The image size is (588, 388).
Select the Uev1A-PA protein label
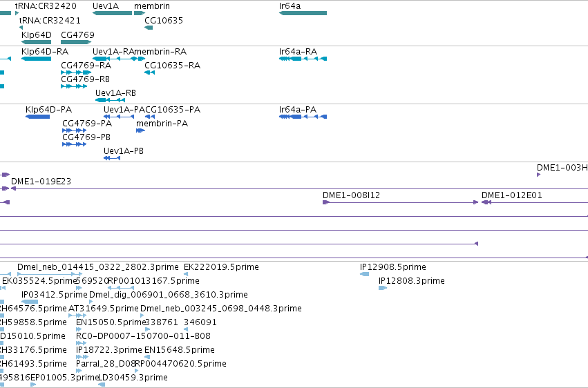click(x=124, y=110)
